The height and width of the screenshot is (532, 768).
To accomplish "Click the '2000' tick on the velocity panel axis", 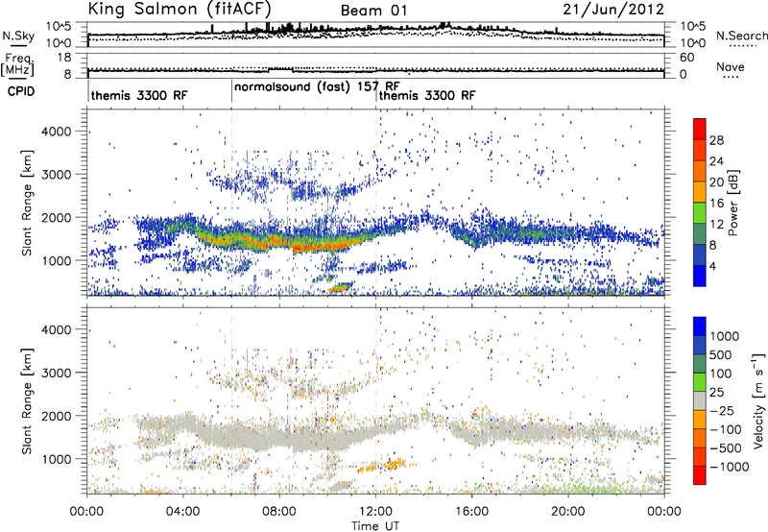I will coord(56,416).
